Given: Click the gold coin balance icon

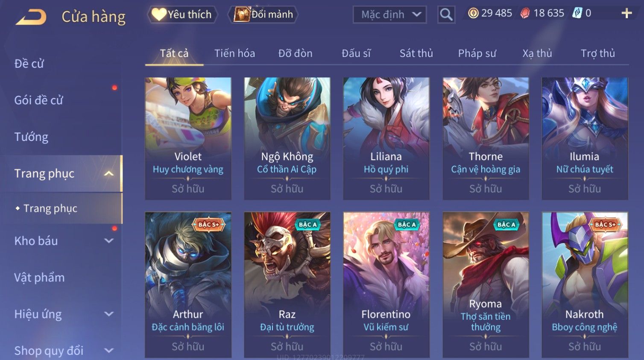Looking at the screenshot, I should click(x=473, y=13).
